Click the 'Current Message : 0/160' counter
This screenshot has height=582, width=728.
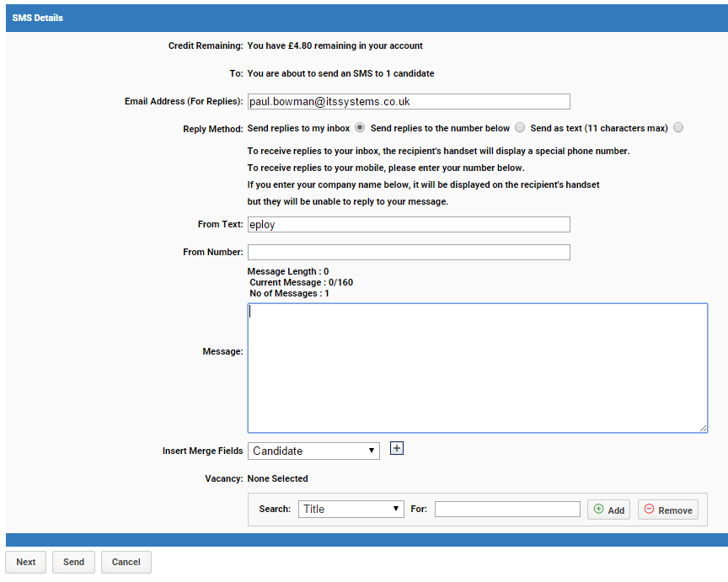[302, 282]
